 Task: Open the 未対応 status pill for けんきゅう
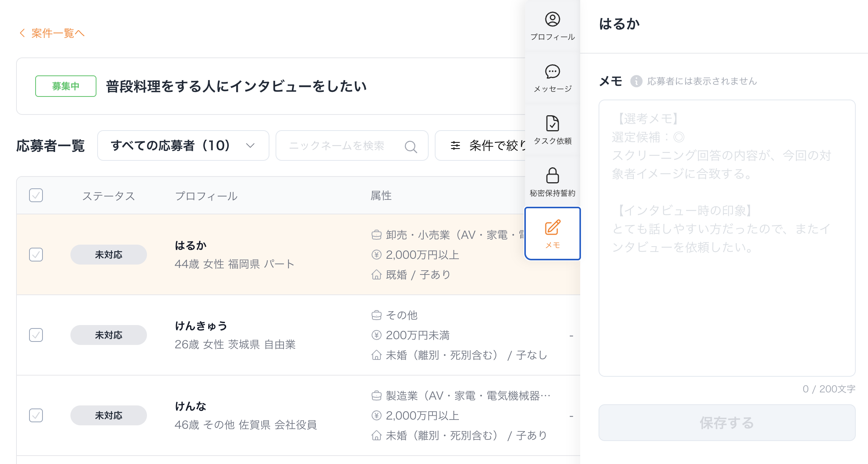point(109,335)
